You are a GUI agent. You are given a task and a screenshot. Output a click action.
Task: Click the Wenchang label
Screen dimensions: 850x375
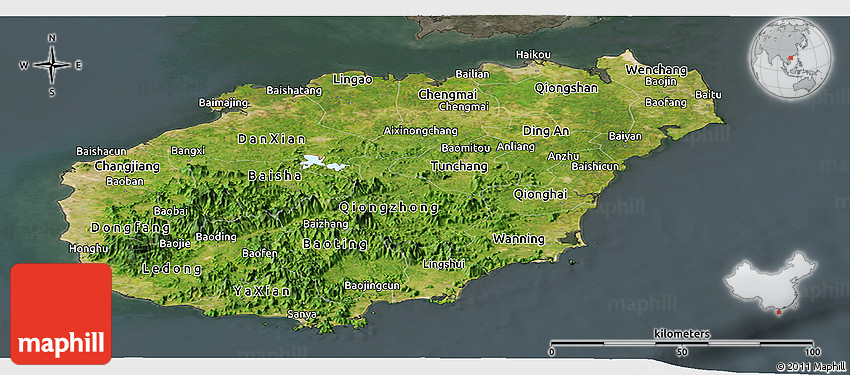coord(656,70)
